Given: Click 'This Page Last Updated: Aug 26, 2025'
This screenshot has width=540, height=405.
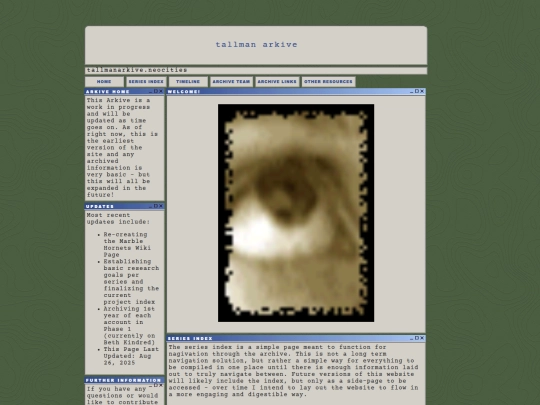Looking at the screenshot, I should [131, 356].
